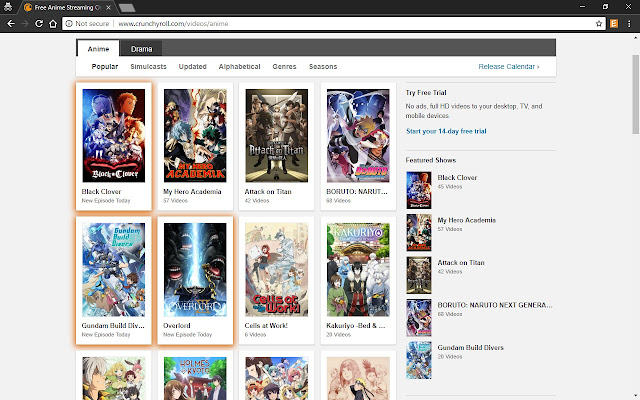Click the Cells at Work! title text
This screenshot has width=640, height=400.
266,325
